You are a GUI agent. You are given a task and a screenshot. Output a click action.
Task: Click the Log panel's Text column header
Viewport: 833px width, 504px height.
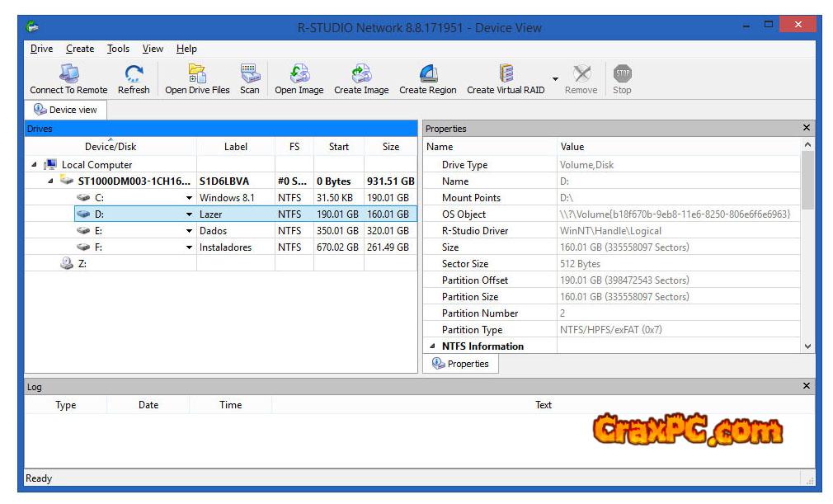pos(543,405)
